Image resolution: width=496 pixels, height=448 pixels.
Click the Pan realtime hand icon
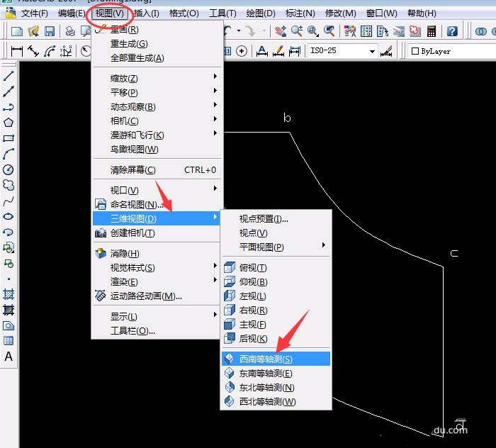click(281, 31)
